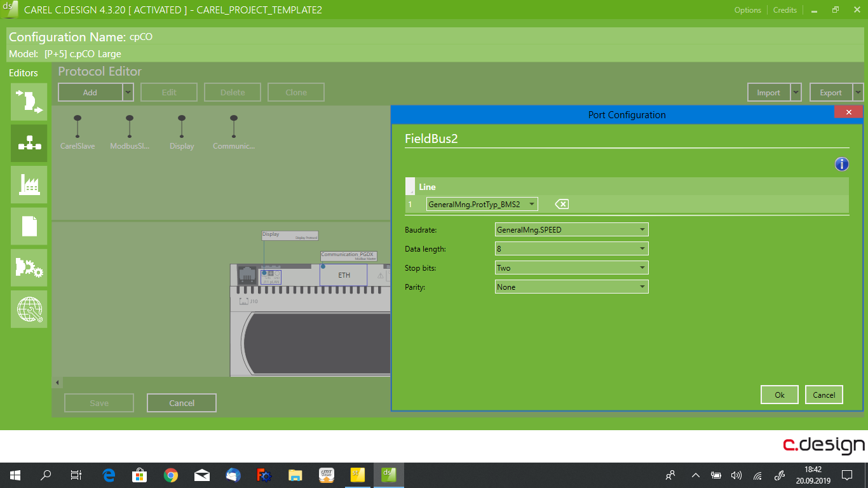
Task: Open the gears configuration editor icon
Action: 29,268
